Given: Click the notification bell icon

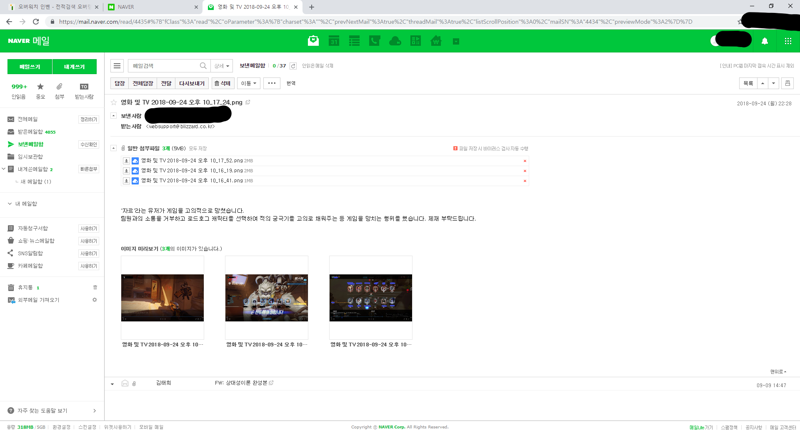Looking at the screenshot, I should (x=764, y=41).
